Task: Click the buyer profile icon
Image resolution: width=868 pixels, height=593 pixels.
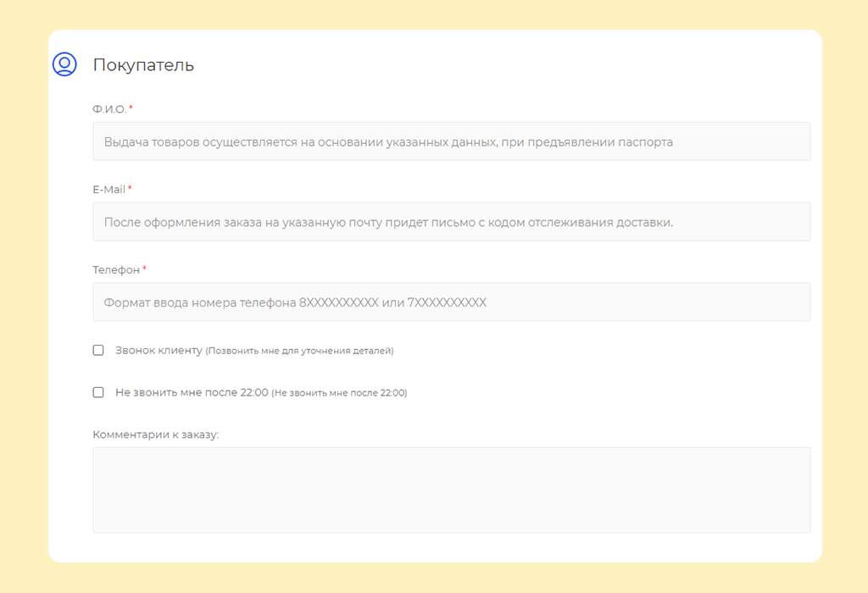Action: [64, 64]
